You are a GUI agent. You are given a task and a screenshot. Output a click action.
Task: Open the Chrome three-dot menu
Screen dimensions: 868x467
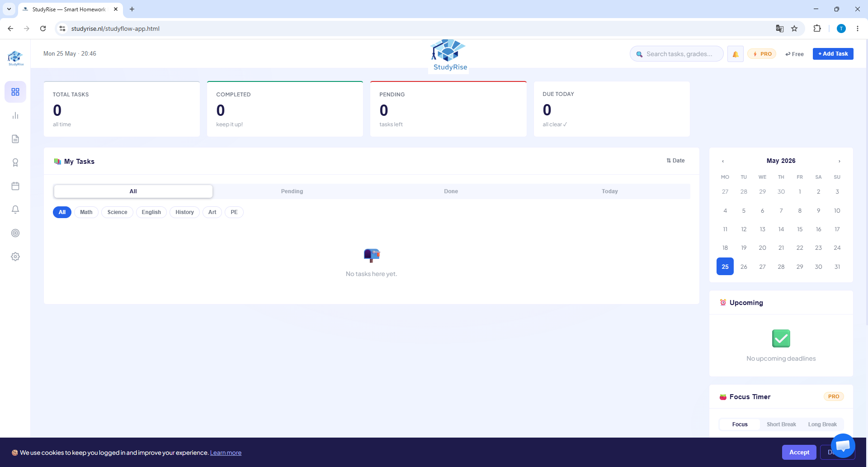click(858, 29)
